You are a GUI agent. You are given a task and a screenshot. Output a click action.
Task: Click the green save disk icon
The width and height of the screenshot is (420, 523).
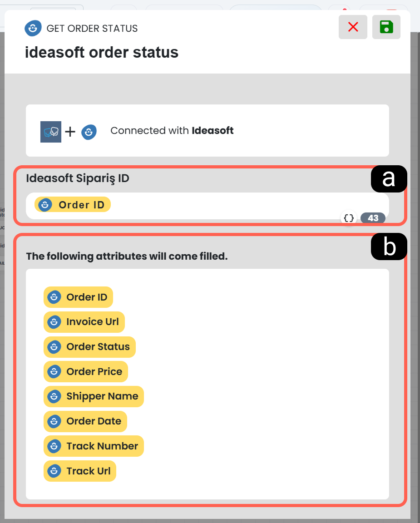[x=386, y=27]
